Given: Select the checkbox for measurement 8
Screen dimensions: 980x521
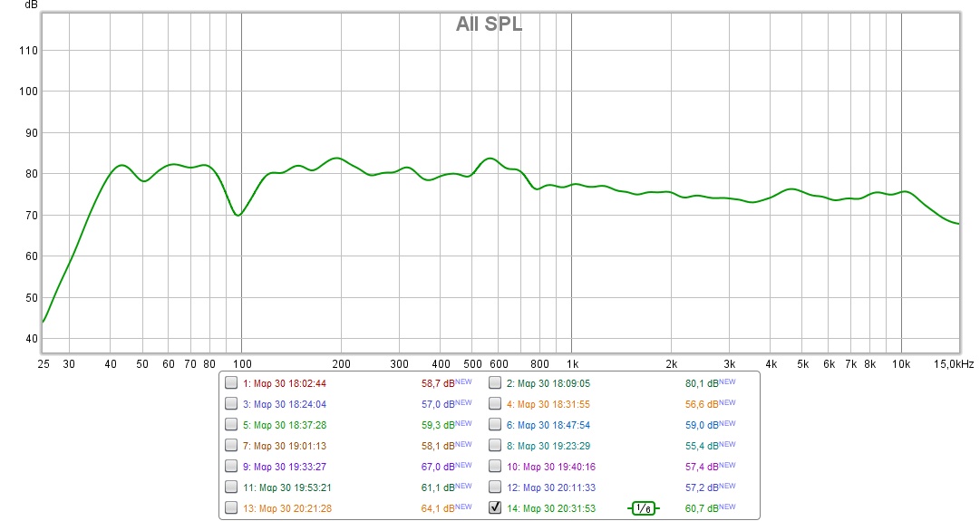Looking at the screenshot, I should [x=495, y=446].
